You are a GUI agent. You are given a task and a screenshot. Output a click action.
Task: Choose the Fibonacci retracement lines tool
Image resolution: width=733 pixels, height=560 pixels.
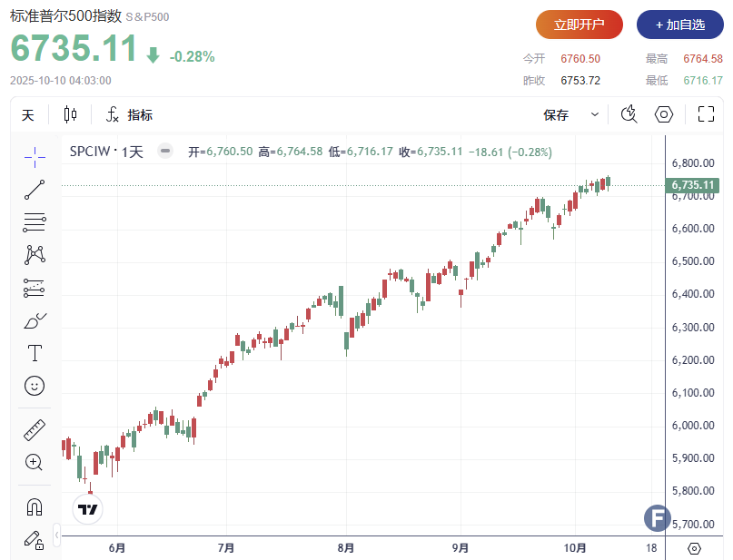[35, 221]
